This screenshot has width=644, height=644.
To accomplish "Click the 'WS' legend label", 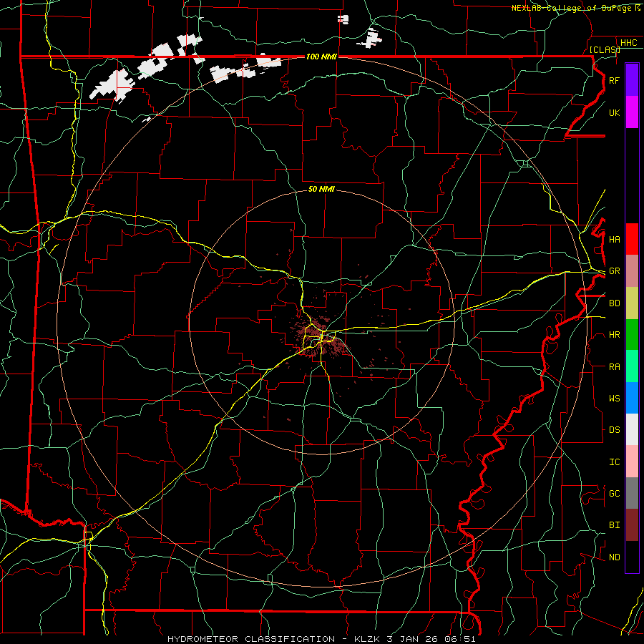I will tap(615, 399).
